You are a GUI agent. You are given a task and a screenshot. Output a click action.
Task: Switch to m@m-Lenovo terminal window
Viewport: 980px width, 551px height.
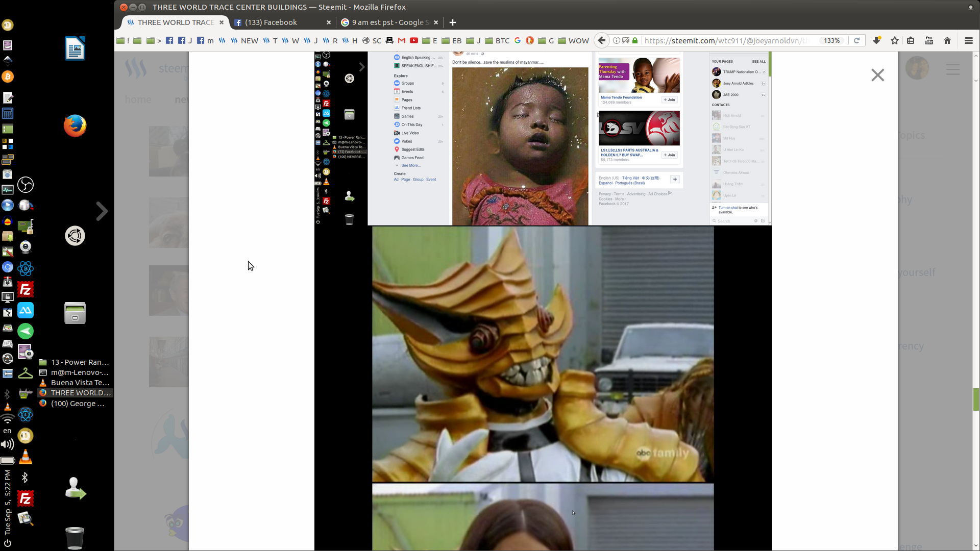(x=75, y=372)
